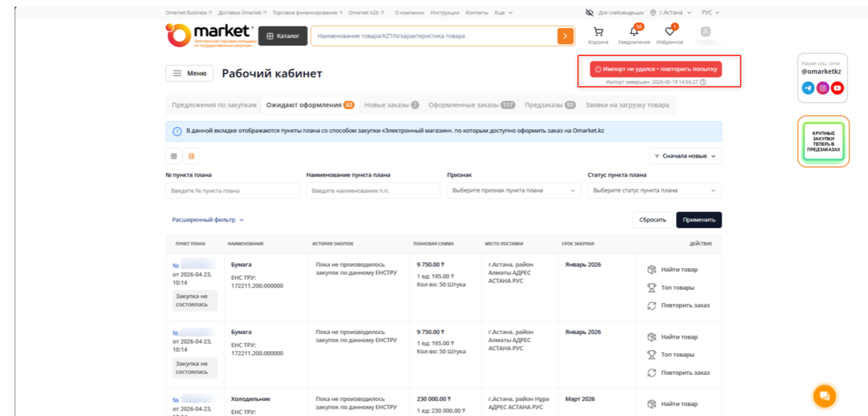The height and width of the screenshot is (416, 868).
Task: Click Импорт не удался retry button
Action: pos(656,69)
